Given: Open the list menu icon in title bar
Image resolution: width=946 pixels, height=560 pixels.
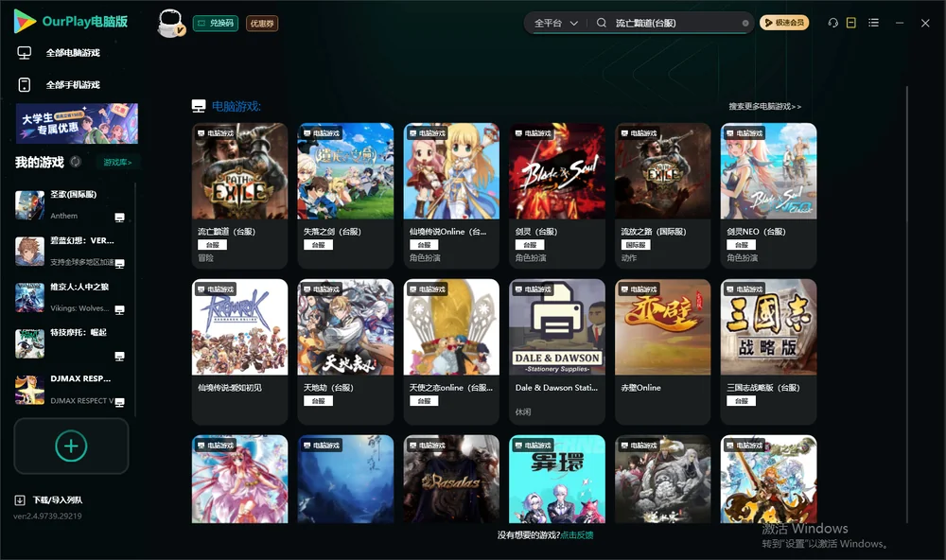Looking at the screenshot, I should click(x=873, y=23).
